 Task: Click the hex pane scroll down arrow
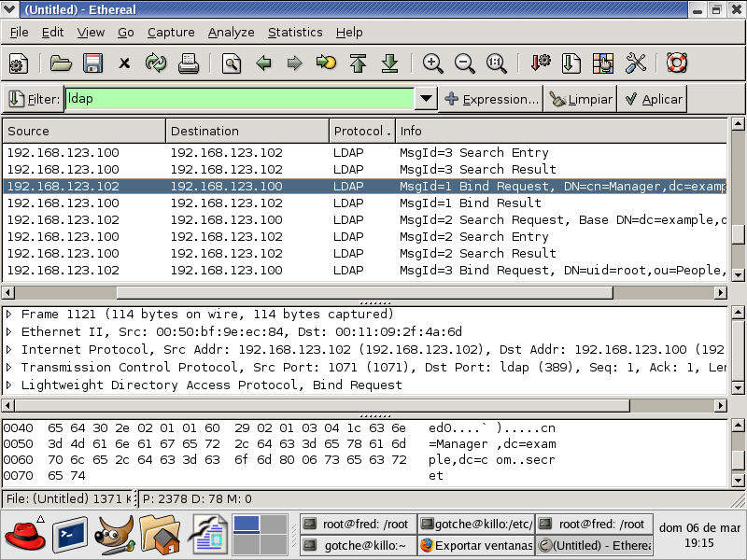(738, 480)
